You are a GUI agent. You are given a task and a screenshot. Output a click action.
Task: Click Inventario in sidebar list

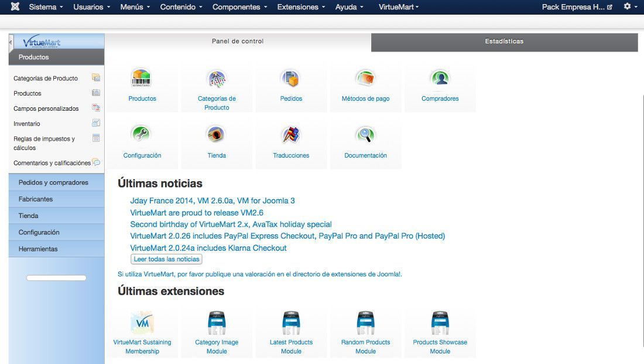[x=27, y=124]
